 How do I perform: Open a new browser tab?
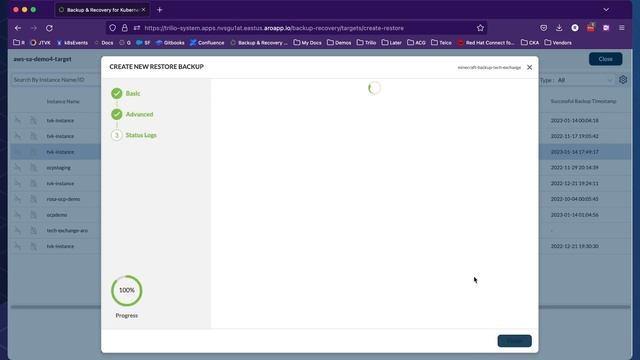coord(160,10)
